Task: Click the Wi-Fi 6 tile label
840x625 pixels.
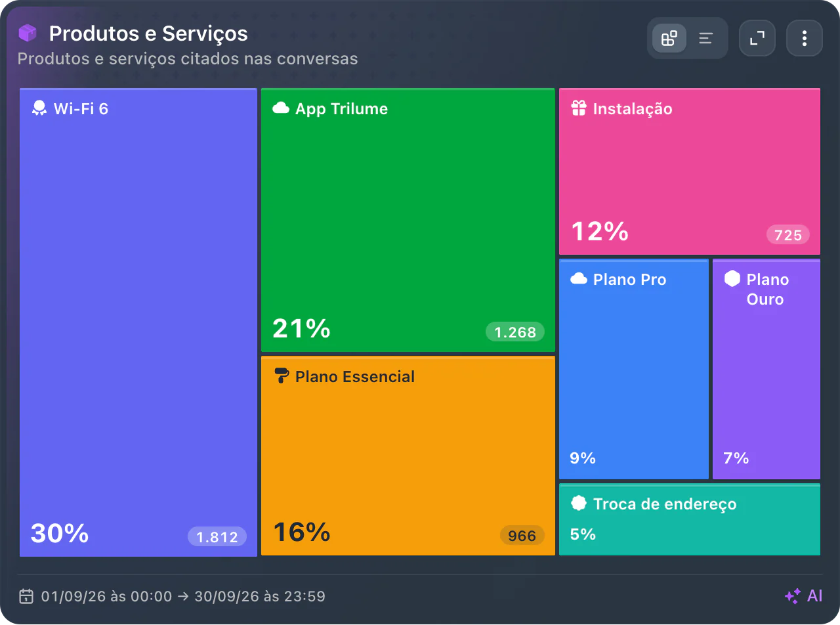Action: pos(81,108)
